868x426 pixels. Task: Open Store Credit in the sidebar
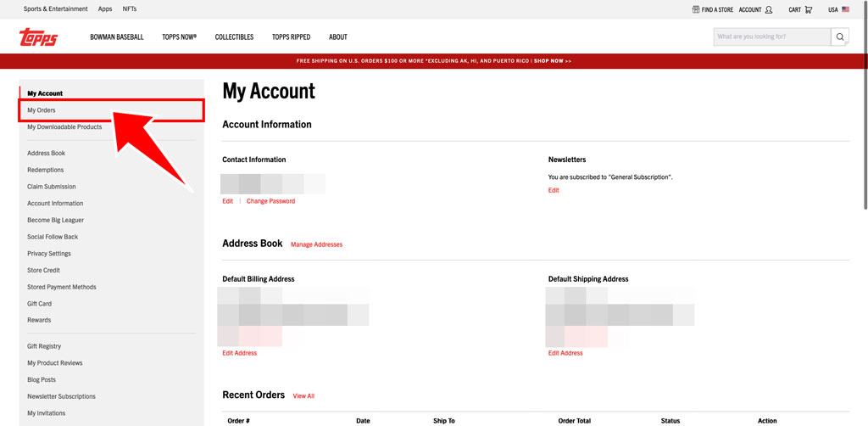[44, 271]
